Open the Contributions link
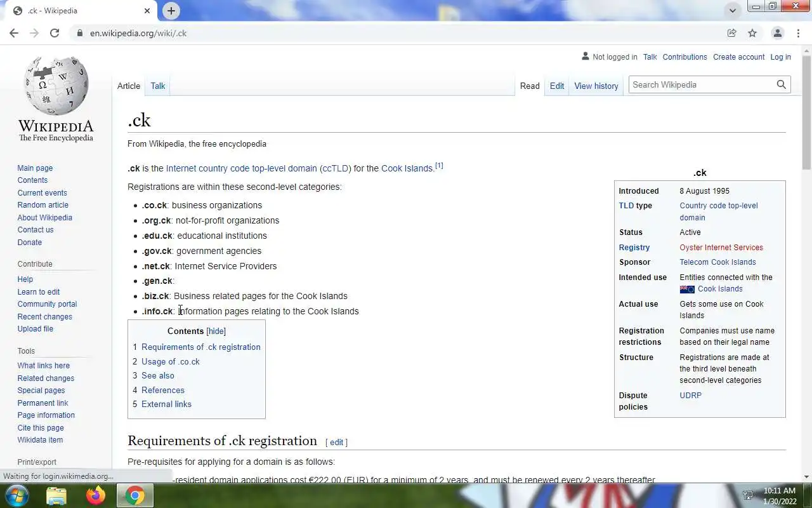This screenshot has width=812, height=508. tap(684, 57)
